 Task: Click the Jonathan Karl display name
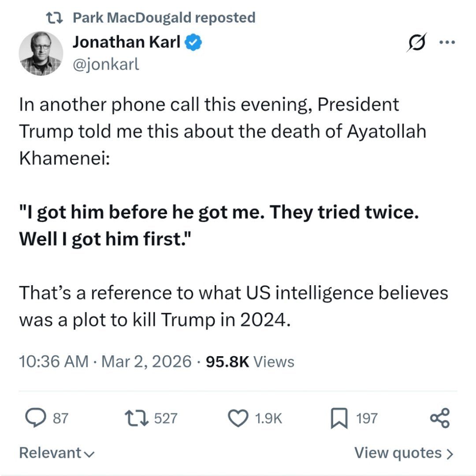pyautogui.click(x=126, y=42)
